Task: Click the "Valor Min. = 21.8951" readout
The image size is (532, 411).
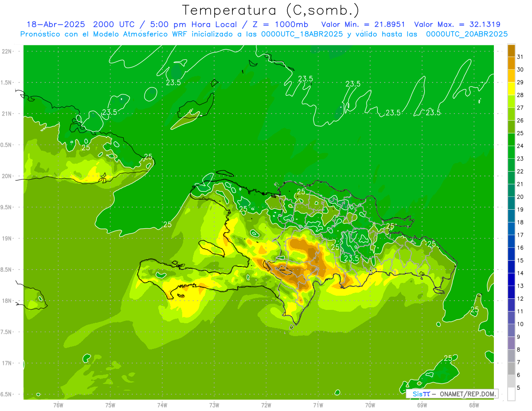Action: (364, 24)
